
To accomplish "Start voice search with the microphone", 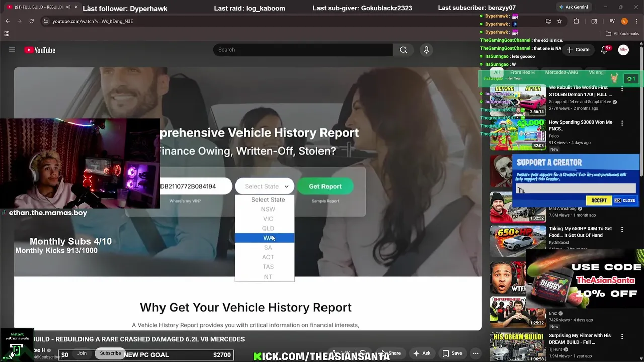I will click(426, 50).
